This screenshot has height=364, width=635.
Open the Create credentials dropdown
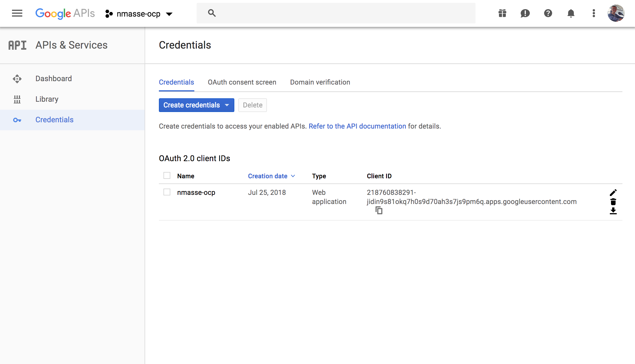coord(196,105)
